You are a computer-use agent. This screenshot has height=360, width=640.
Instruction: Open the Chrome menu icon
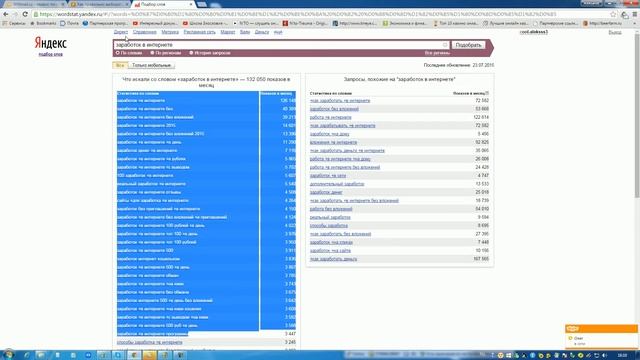(634, 14)
